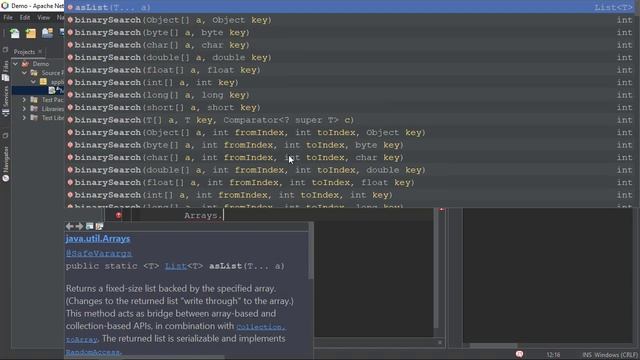Click the Test Packages folder icon
Image resolution: width=640 pixels, height=360 pixels.
point(34,100)
